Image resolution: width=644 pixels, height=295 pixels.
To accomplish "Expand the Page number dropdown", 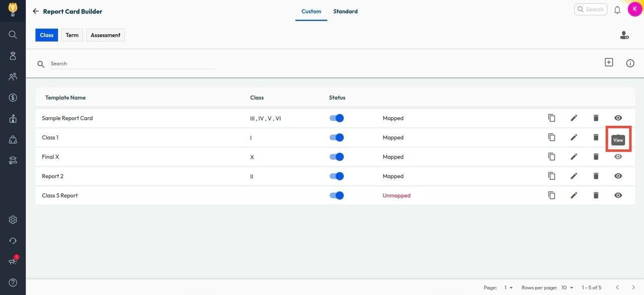I will coord(508,287).
